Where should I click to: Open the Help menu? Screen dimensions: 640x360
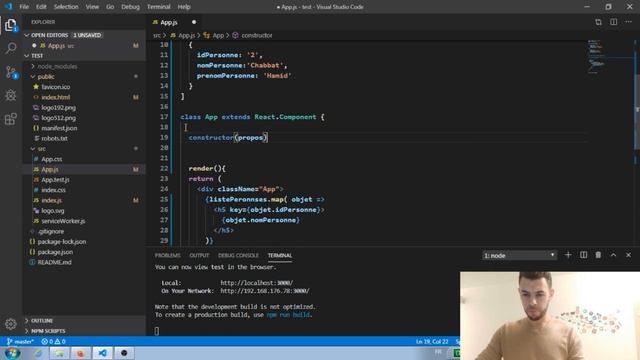click(184, 7)
